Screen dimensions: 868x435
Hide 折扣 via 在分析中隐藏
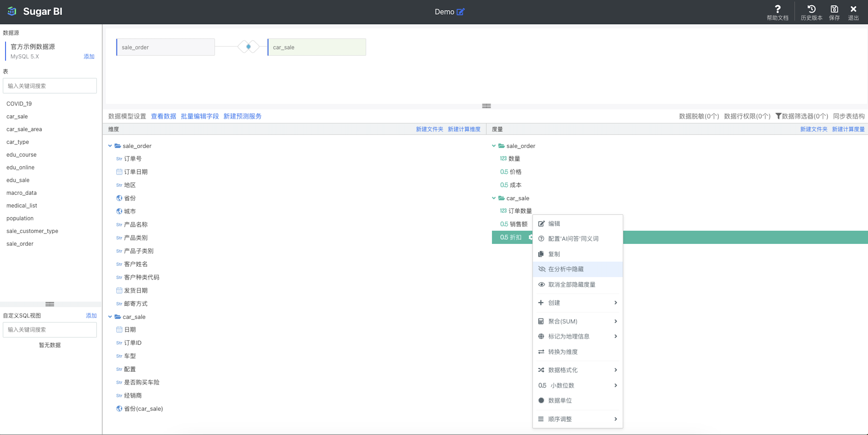click(x=578, y=269)
